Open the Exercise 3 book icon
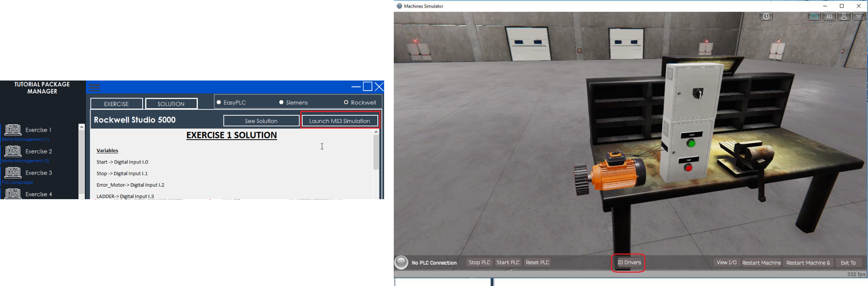Screen dimensions: 868x286 coord(13,172)
